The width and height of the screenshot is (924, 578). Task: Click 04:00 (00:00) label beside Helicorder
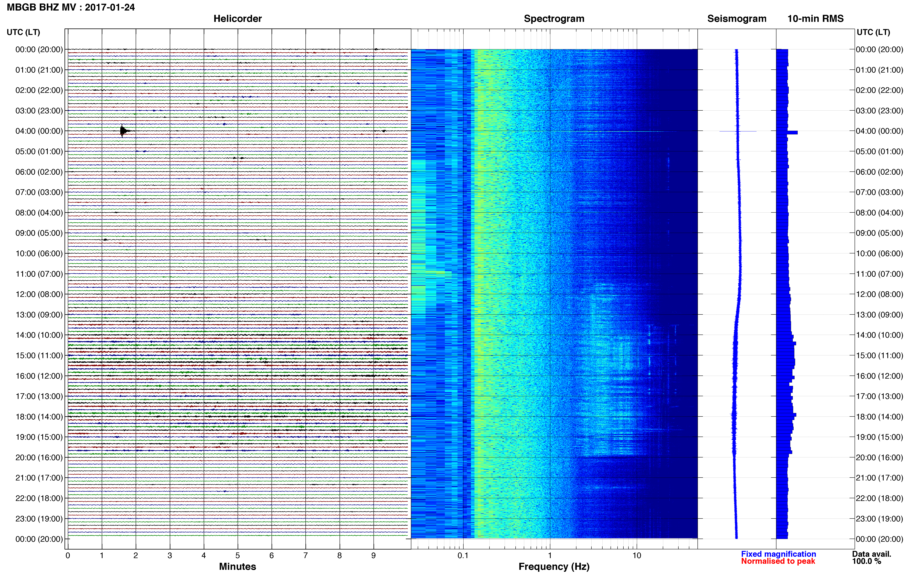(x=39, y=131)
